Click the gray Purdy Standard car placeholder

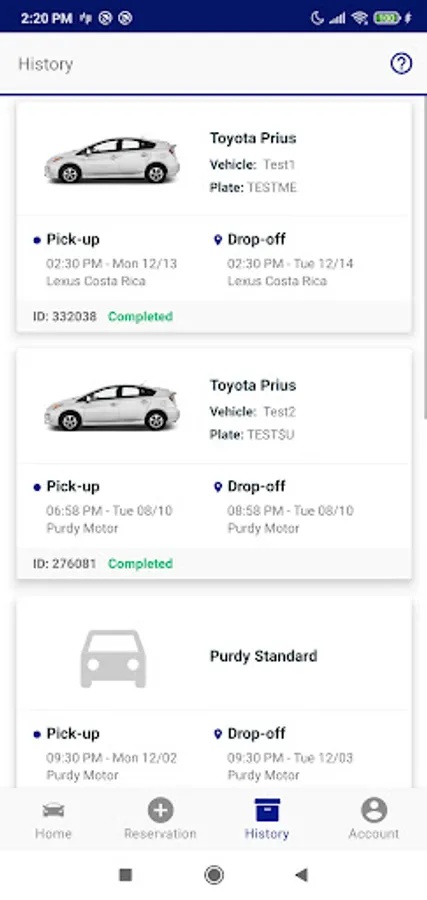click(113, 658)
